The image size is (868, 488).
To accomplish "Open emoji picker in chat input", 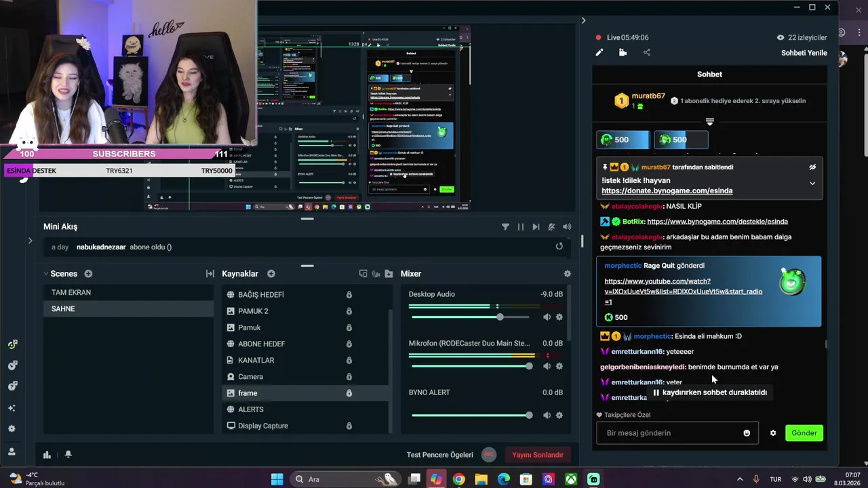I will [x=747, y=433].
